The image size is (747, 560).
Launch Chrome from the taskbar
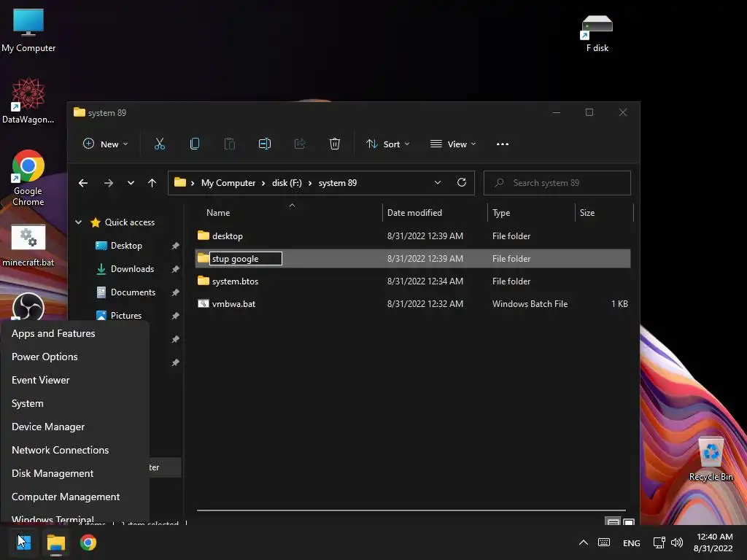[x=88, y=542]
